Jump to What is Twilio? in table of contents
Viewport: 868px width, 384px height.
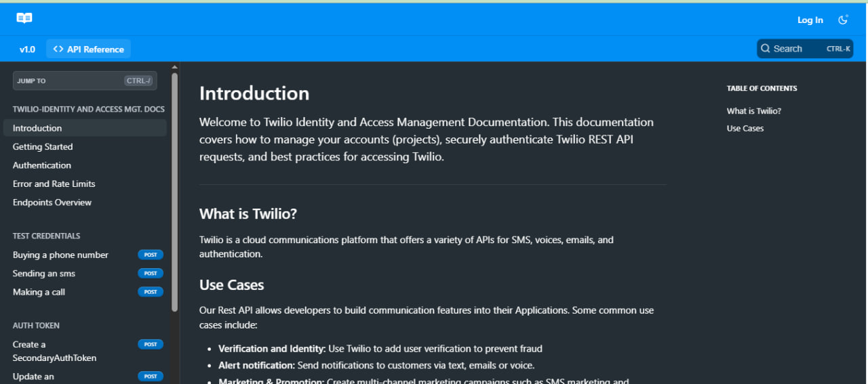[x=754, y=111]
